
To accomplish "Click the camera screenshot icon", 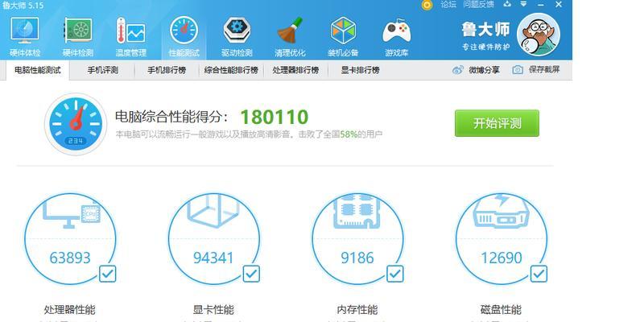I will [x=518, y=70].
